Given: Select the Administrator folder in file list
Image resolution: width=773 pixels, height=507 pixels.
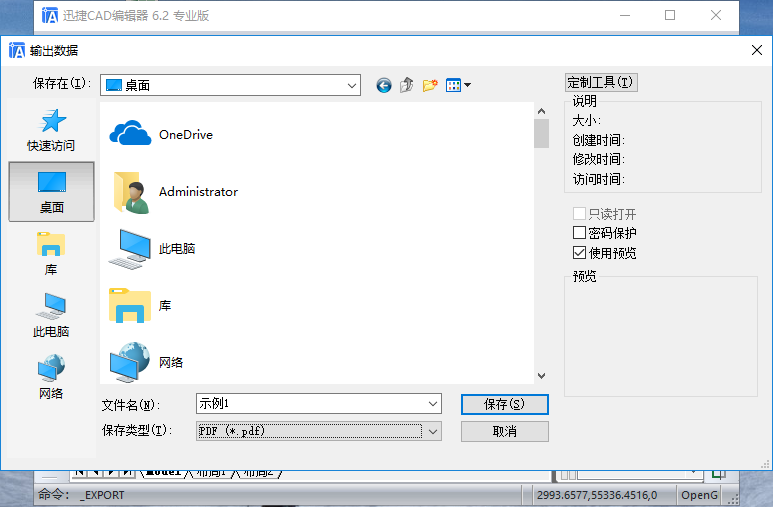Looking at the screenshot, I should tap(174, 192).
